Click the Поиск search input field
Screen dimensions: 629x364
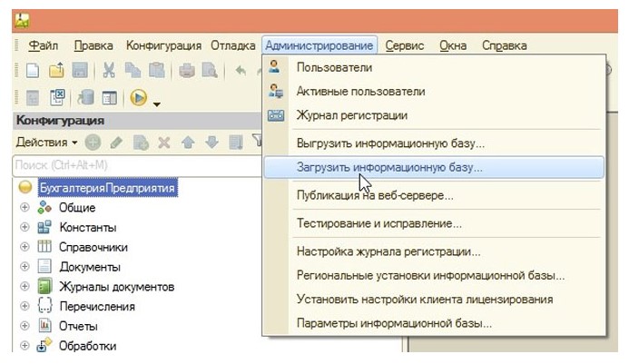137,165
